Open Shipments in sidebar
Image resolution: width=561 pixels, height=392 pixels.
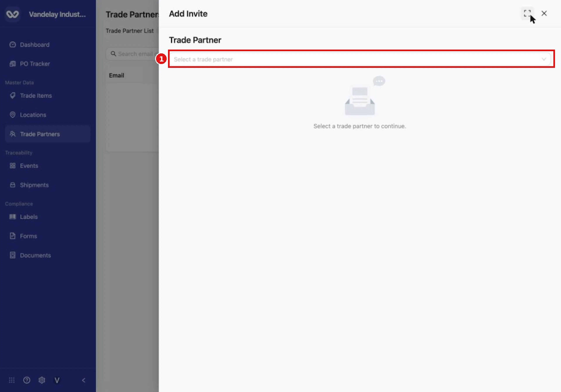click(x=48, y=185)
